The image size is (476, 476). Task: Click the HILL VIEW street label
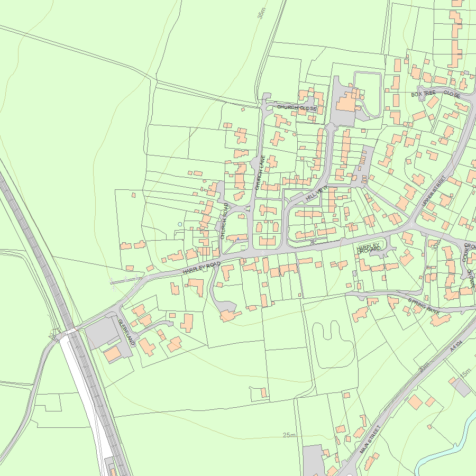coord(316,193)
